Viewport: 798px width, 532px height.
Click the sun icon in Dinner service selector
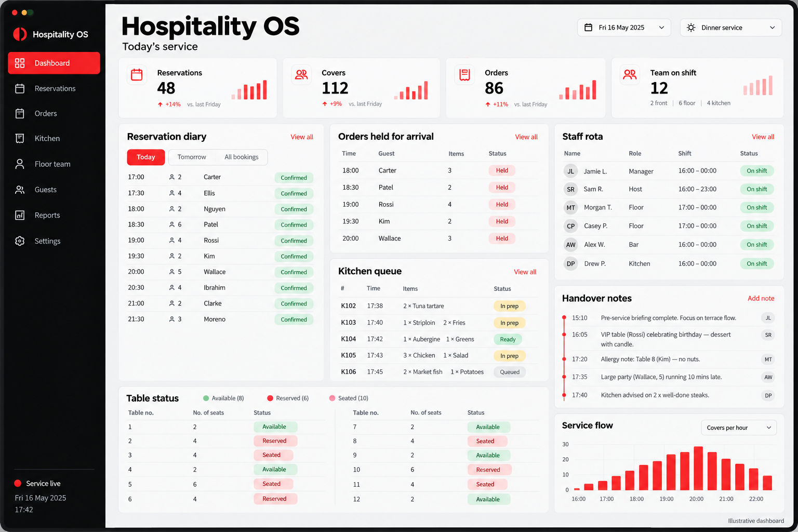(x=691, y=28)
